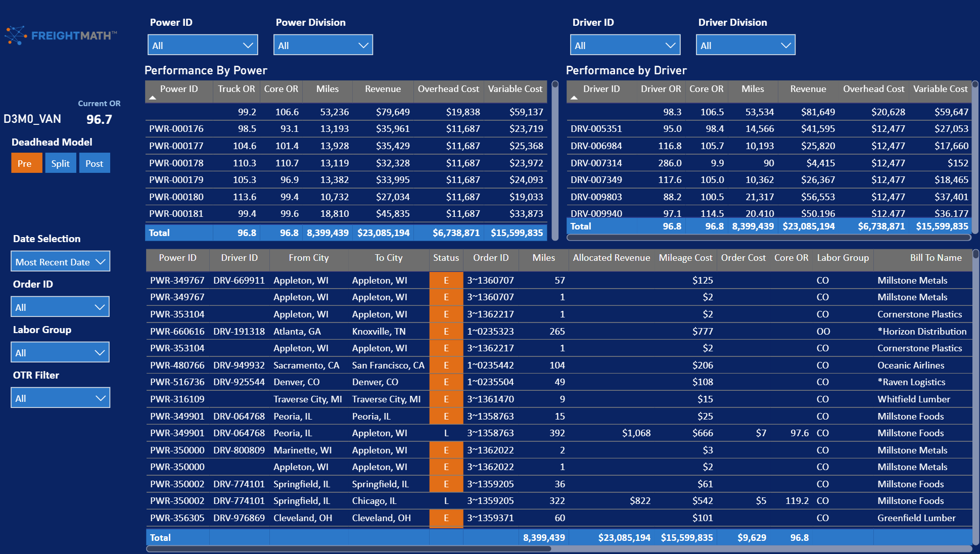
Task: Choose the Post deadhead model
Action: (95, 163)
